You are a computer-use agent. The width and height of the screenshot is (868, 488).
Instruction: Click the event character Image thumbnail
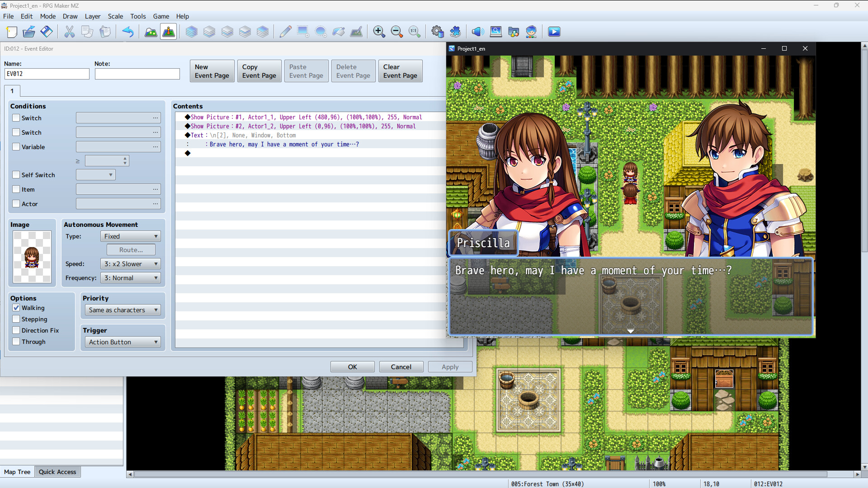(32, 256)
